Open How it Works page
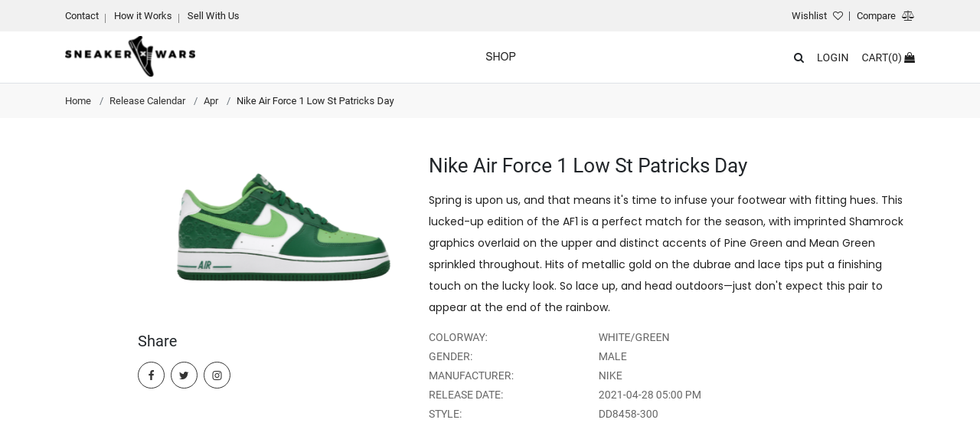Screen dimensions: 980x446 (x=143, y=16)
